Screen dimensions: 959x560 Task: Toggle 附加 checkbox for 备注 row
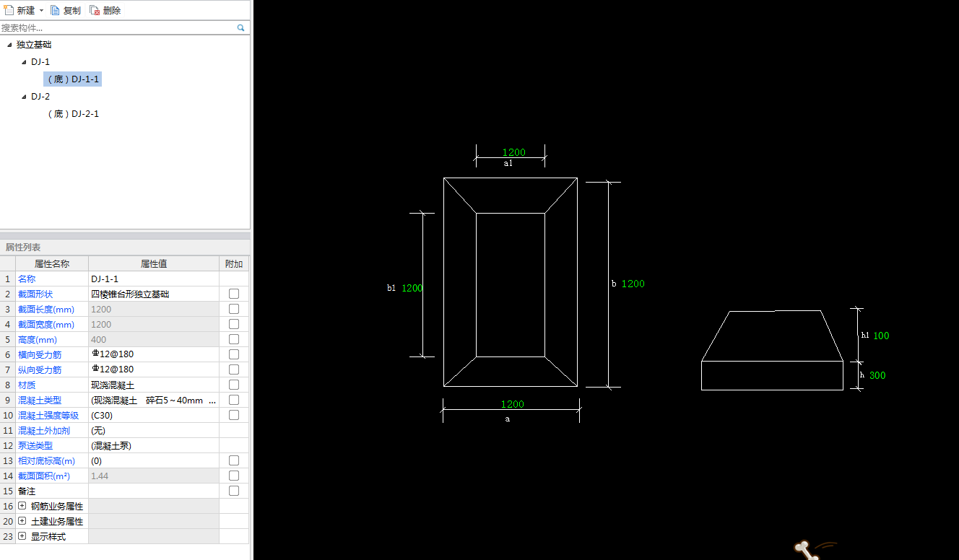coord(234,491)
